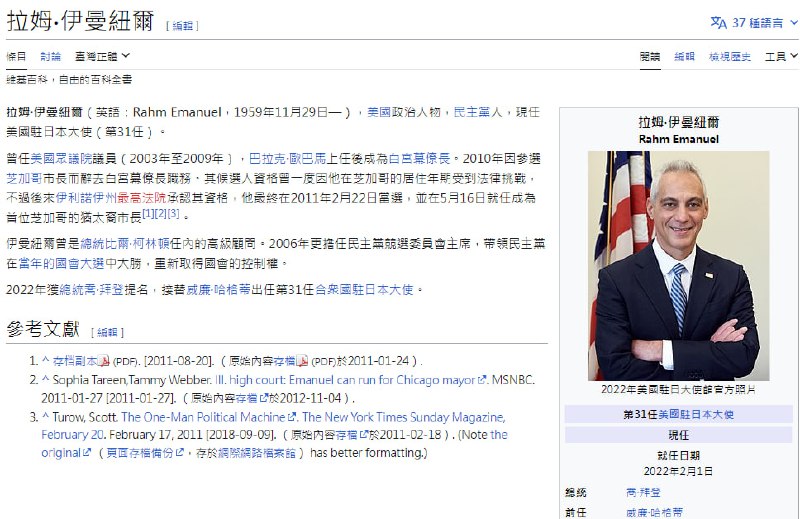Click the reference 2 back-arrow caret
The image size is (800, 519).
coord(45,379)
